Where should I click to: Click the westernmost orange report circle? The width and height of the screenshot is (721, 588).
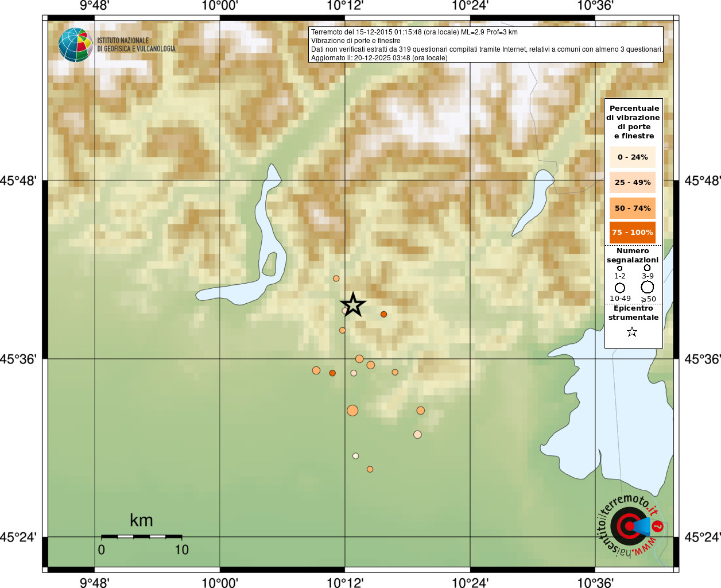(316, 370)
